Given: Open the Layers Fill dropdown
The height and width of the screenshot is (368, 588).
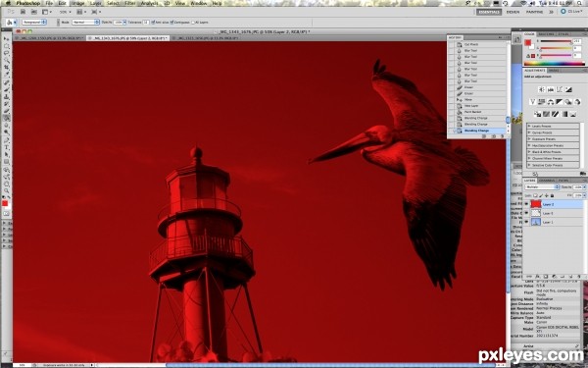Looking at the screenshot, I should click(x=584, y=195).
